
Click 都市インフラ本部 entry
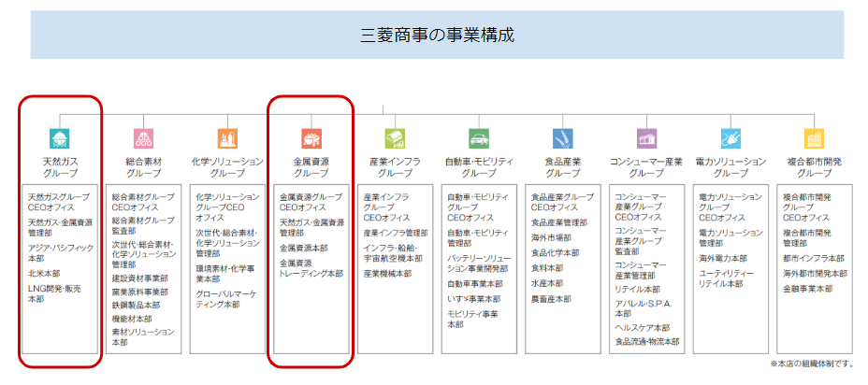[814, 258]
